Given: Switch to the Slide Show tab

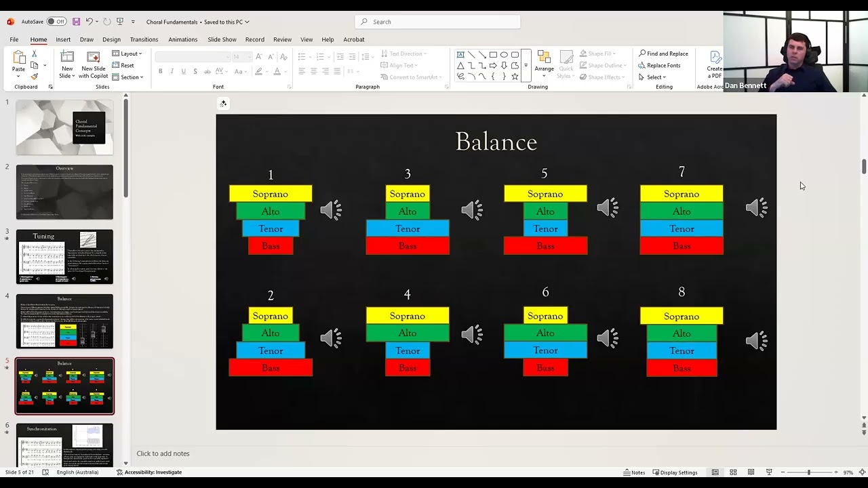Looking at the screenshot, I should pyautogui.click(x=222, y=39).
